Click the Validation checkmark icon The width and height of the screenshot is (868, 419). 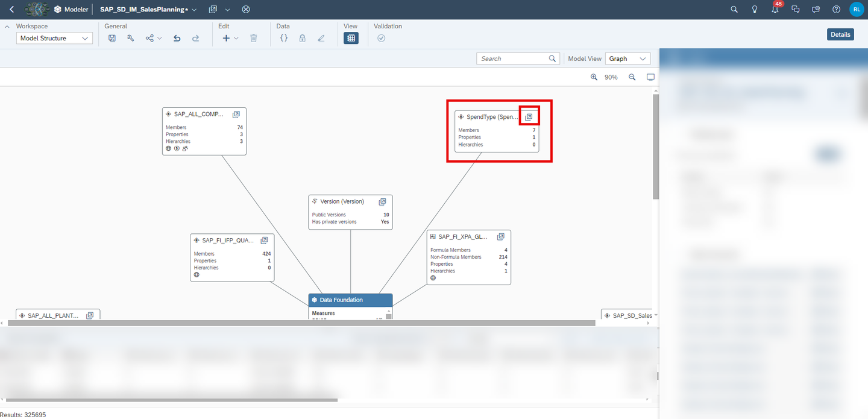click(381, 38)
